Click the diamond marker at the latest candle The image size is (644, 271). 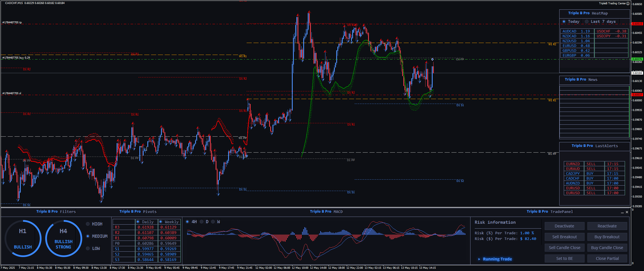(432, 59)
